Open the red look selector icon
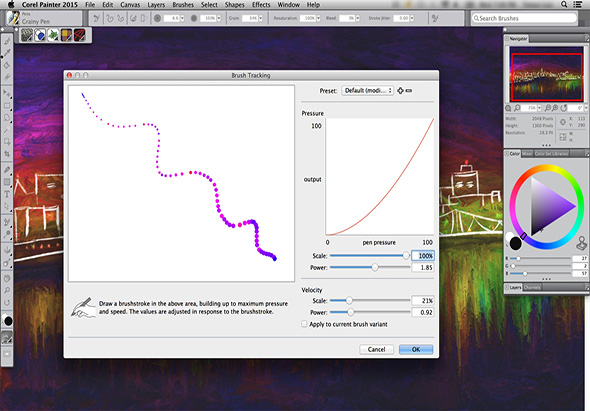Image resolution: width=590 pixels, height=411 pixels. [x=79, y=35]
